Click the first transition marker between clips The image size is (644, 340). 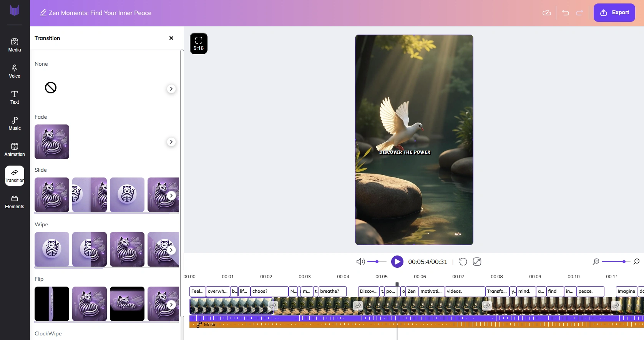pos(273,306)
